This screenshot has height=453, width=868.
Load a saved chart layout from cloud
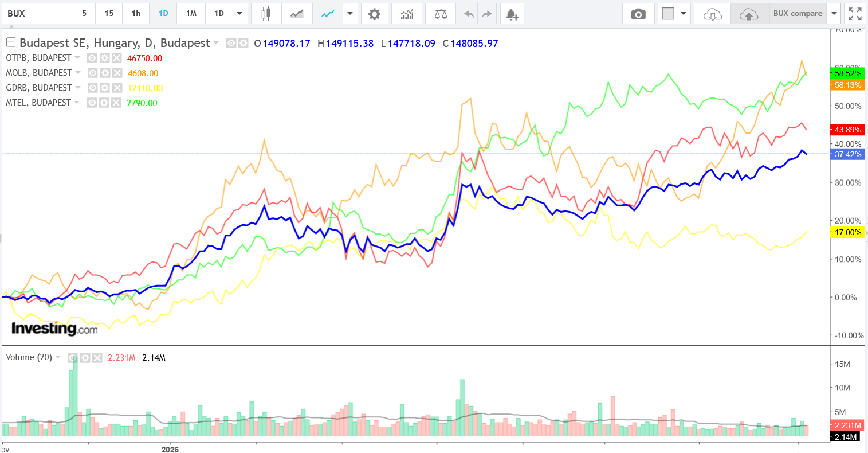712,14
